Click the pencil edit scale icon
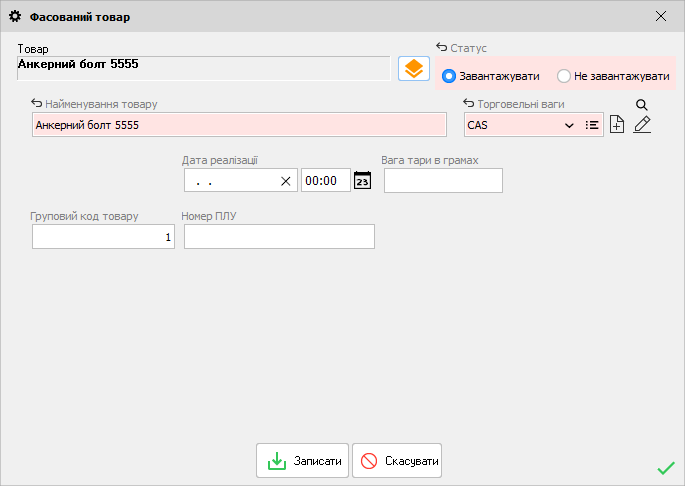The image size is (685, 486). 642,125
